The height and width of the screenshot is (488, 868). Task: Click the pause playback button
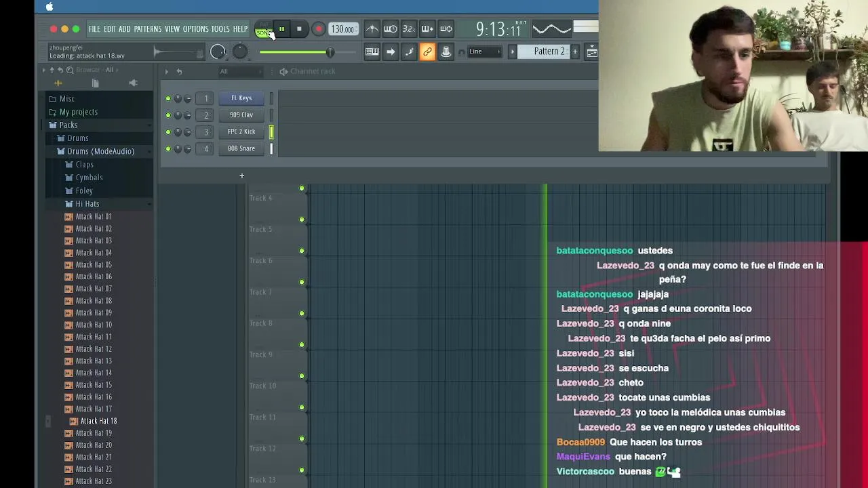click(x=281, y=29)
